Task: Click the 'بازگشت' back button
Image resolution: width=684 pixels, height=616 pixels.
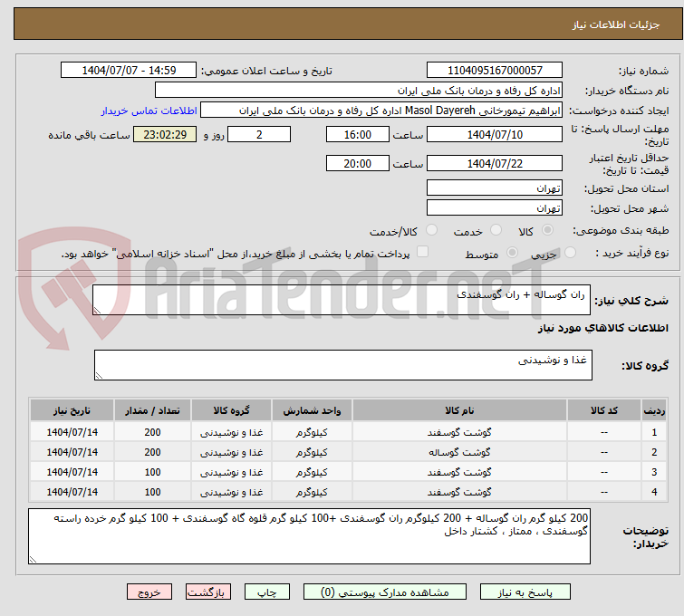Action: coord(209,592)
